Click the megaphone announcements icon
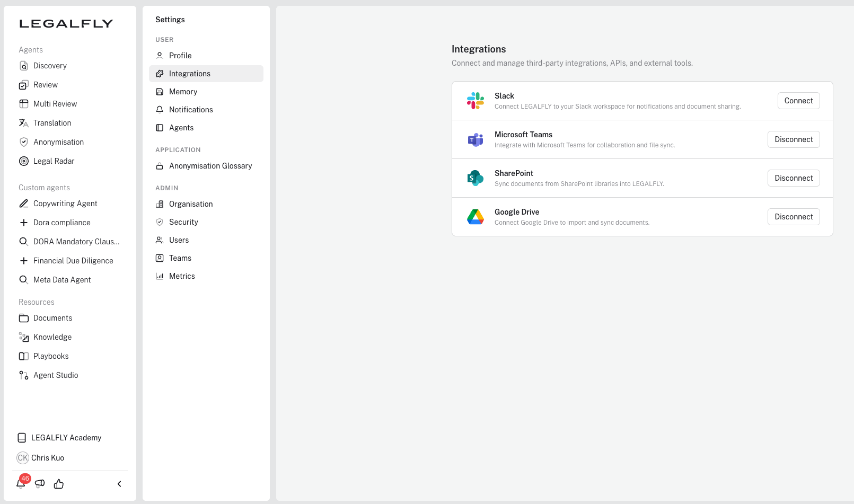This screenshot has height=504, width=854. (40, 483)
